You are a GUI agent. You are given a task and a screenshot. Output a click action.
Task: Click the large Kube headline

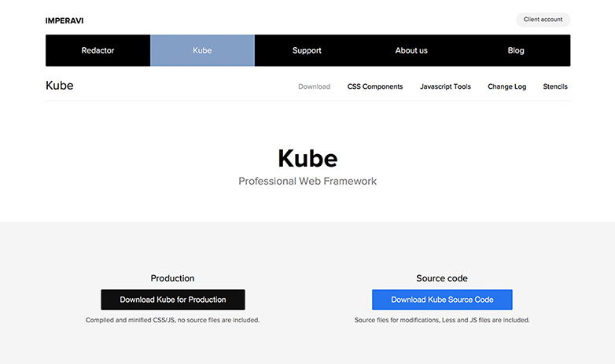[307, 159]
